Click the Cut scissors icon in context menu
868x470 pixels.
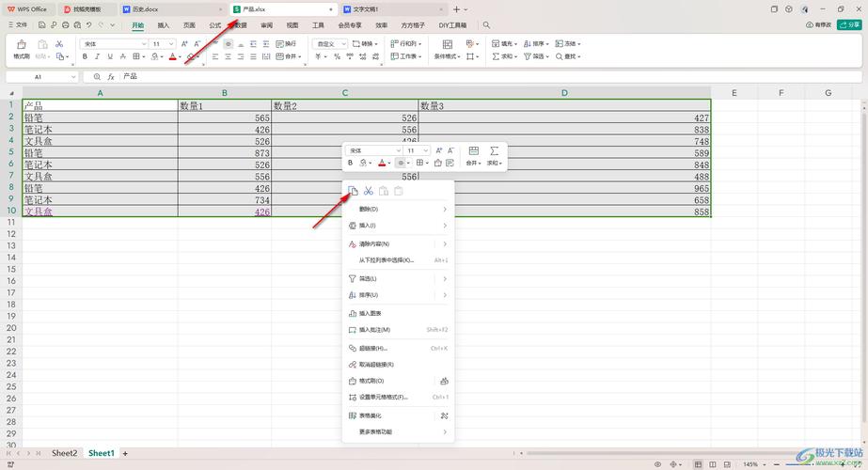click(368, 191)
